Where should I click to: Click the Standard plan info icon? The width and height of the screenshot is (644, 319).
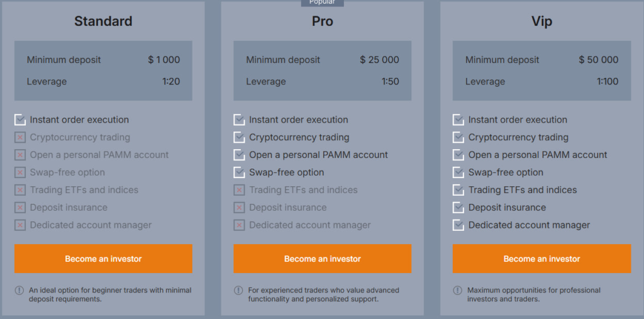click(x=19, y=290)
